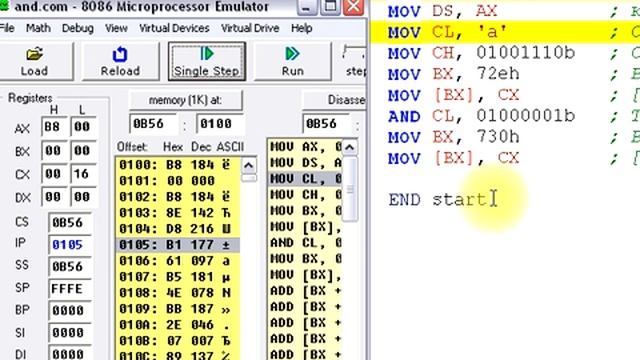Image resolution: width=640 pixels, height=360 pixels.
Task: Open the View menu
Action: (x=116, y=28)
